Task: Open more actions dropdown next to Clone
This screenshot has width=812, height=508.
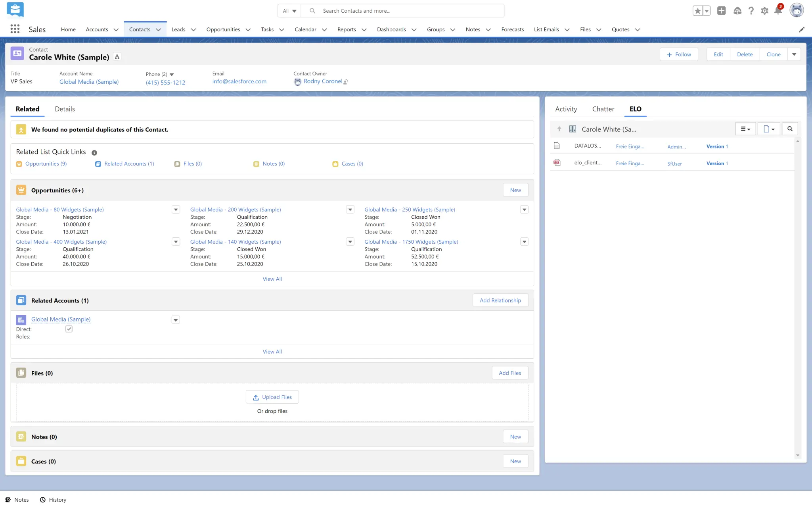Action: (794, 54)
